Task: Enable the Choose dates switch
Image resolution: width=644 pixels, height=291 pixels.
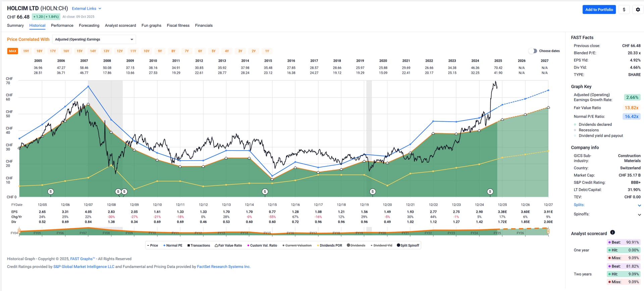Action: pos(533,51)
